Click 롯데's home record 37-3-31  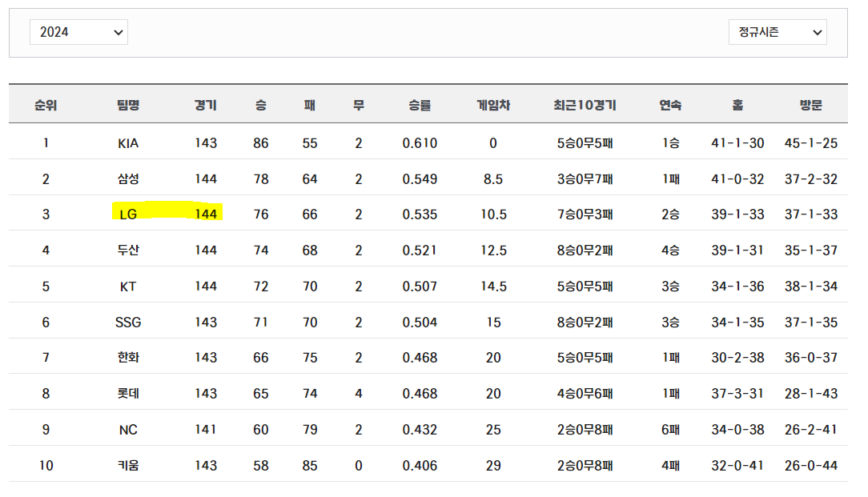737,394
